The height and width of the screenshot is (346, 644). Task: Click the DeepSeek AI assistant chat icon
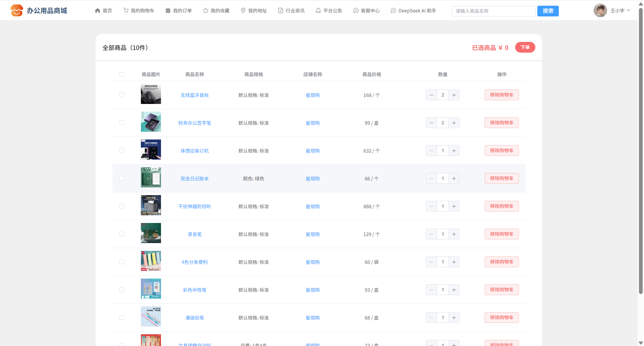click(x=393, y=10)
